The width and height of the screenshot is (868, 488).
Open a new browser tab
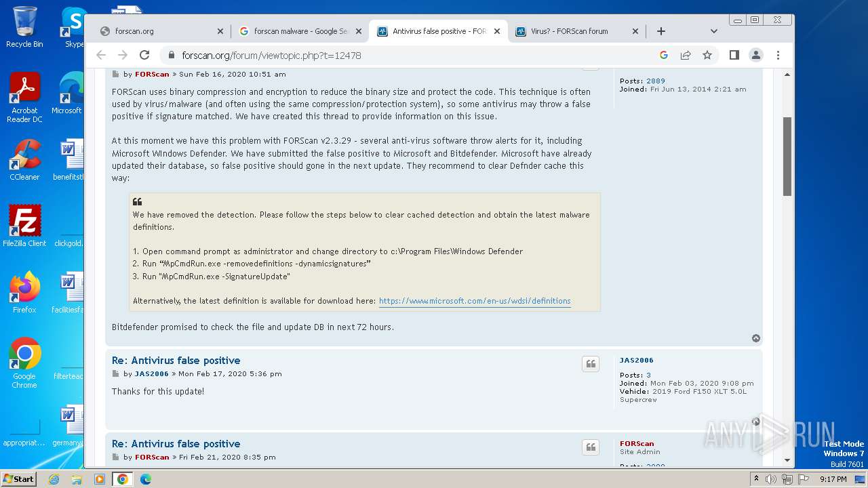pos(661,31)
